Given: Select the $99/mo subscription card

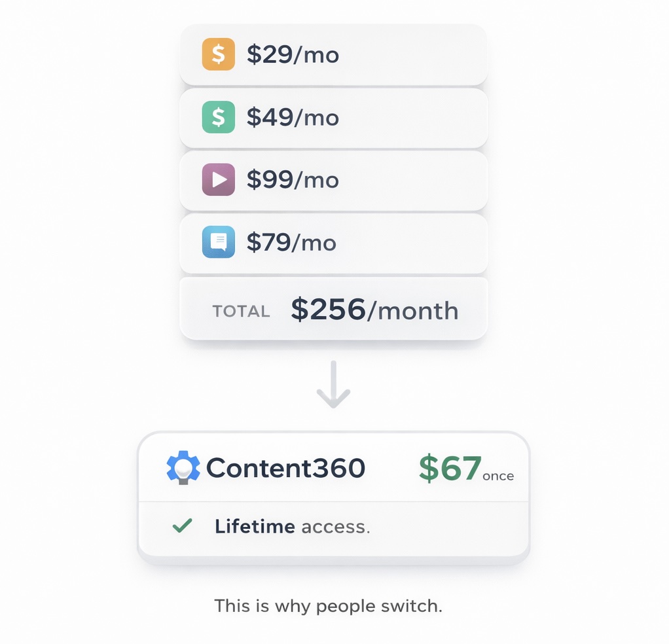Looking at the screenshot, I should pos(334,180).
